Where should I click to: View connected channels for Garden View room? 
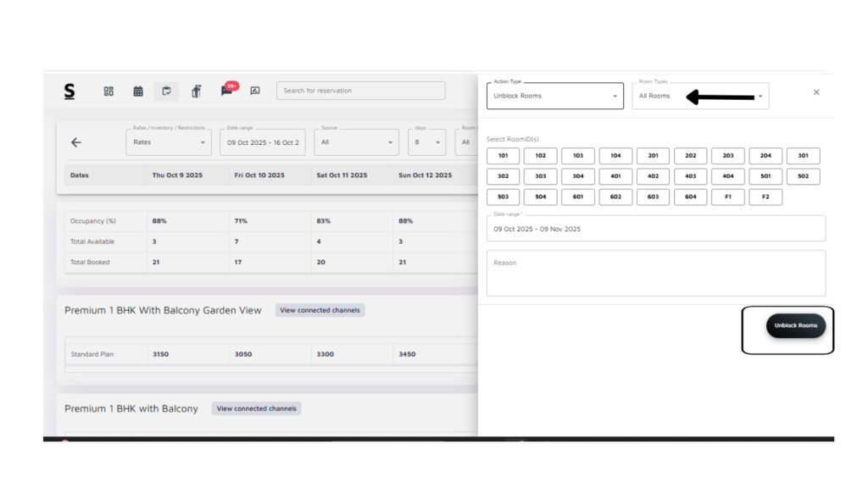tap(320, 310)
